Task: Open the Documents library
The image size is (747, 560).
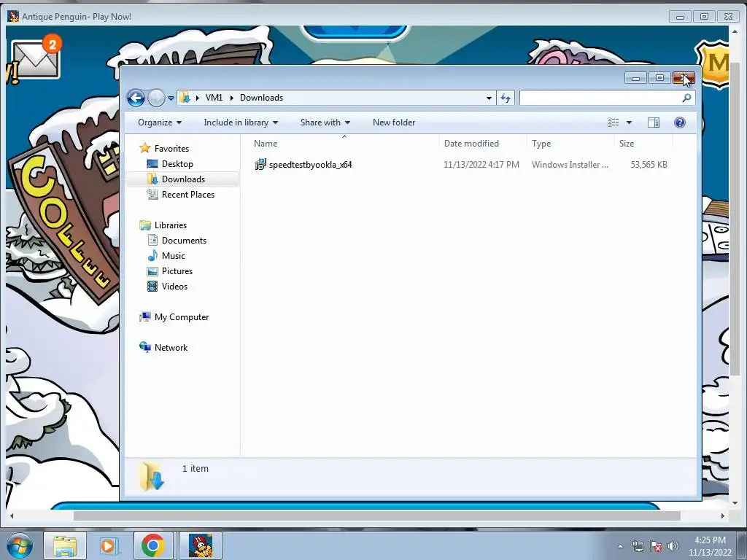Action: 184,241
